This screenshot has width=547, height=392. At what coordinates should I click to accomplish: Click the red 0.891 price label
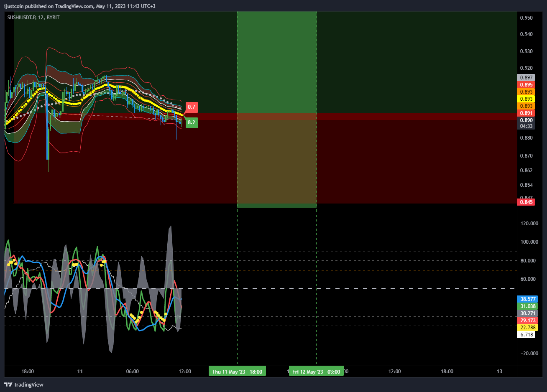pos(526,113)
